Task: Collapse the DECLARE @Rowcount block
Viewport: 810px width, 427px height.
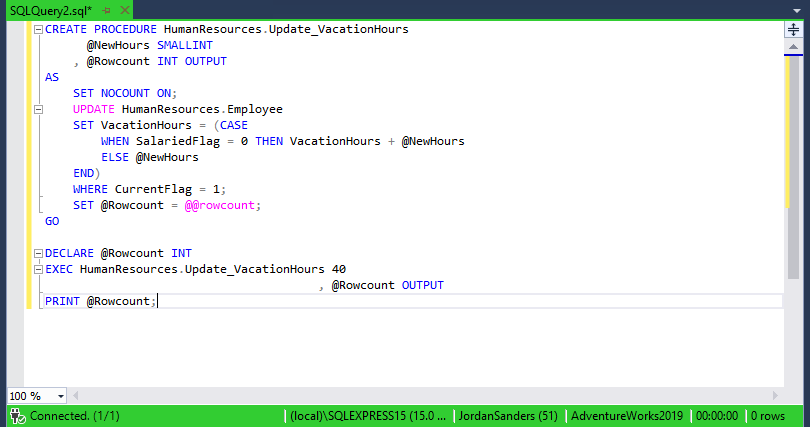Action: (38, 254)
